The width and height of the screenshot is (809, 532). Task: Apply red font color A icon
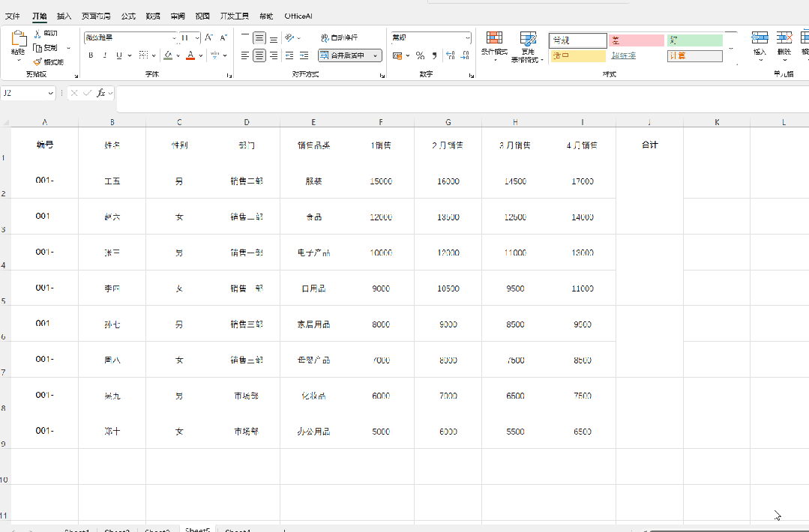coord(190,55)
